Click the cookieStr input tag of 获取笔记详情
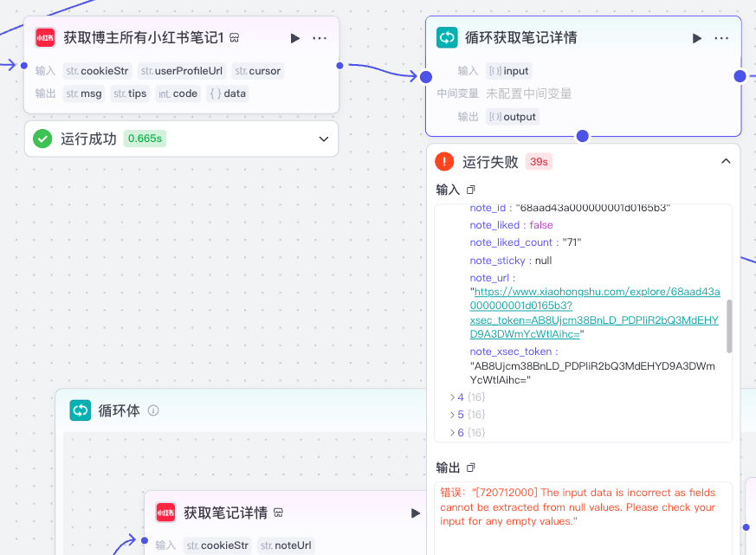 (217, 545)
